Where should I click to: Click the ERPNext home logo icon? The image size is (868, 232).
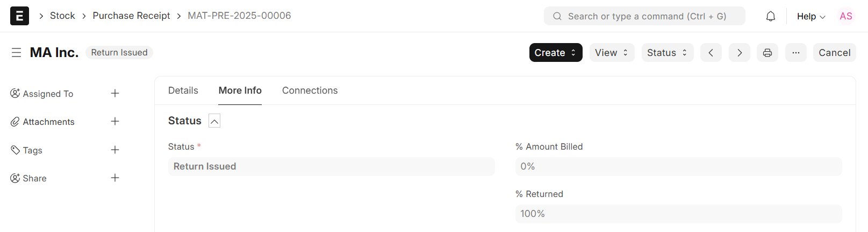pyautogui.click(x=19, y=16)
